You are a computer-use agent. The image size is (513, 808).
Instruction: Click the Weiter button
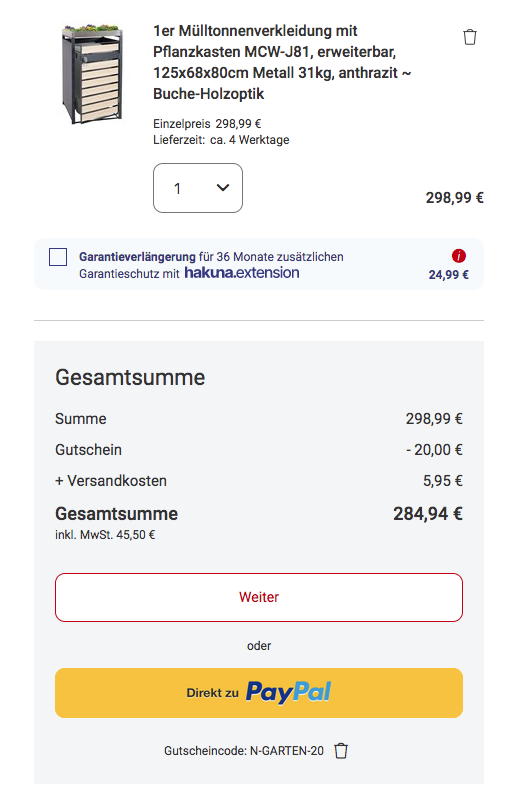tap(259, 597)
